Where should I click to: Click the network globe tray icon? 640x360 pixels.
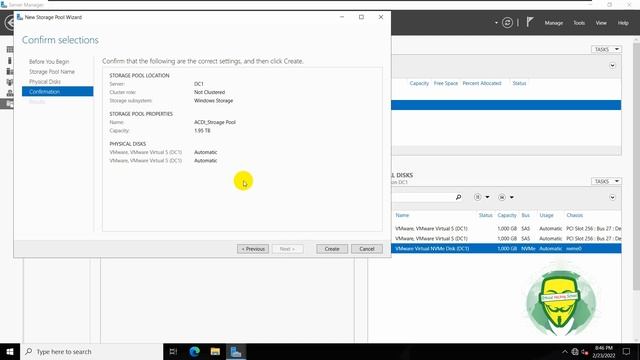(575, 351)
